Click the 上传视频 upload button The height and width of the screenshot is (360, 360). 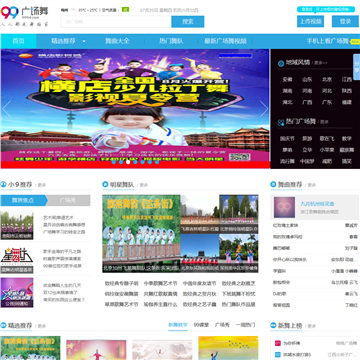click(x=310, y=22)
